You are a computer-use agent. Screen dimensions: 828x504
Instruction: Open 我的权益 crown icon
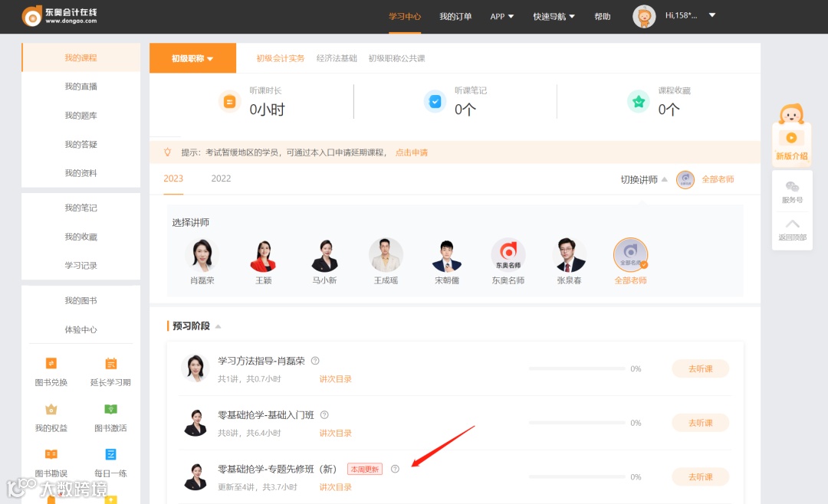[51, 409]
